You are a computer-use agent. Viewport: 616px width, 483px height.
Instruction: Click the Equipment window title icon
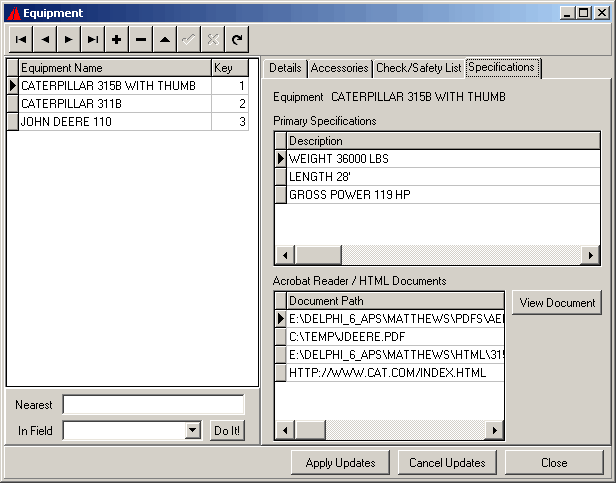(x=14, y=13)
